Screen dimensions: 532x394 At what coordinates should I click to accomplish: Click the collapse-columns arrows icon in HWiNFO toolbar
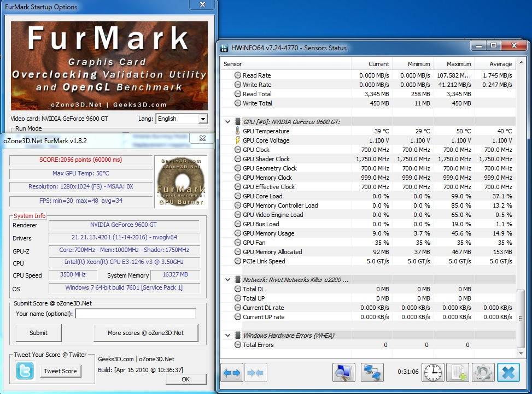(x=255, y=373)
